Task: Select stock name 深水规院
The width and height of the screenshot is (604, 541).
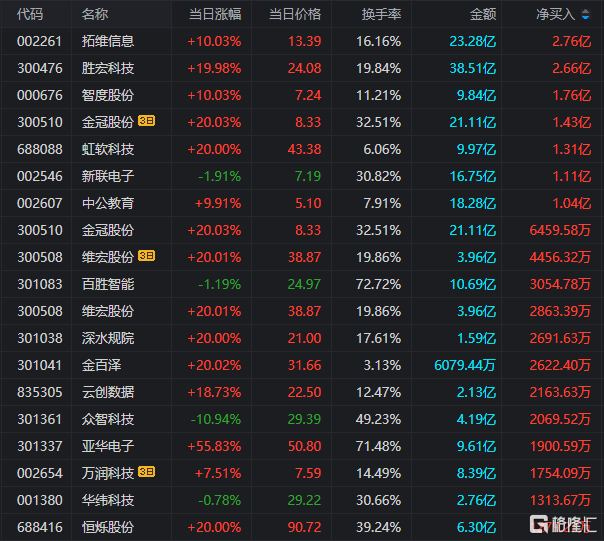Action: (x=108, y=338)
